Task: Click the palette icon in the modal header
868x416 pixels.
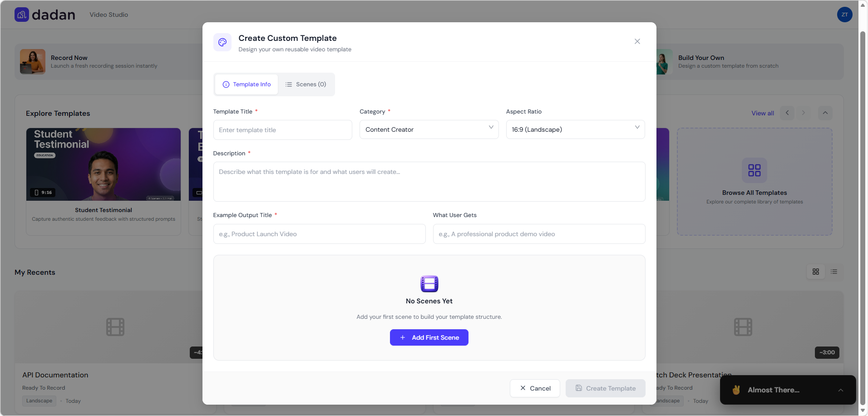Action: coord(222,42)
